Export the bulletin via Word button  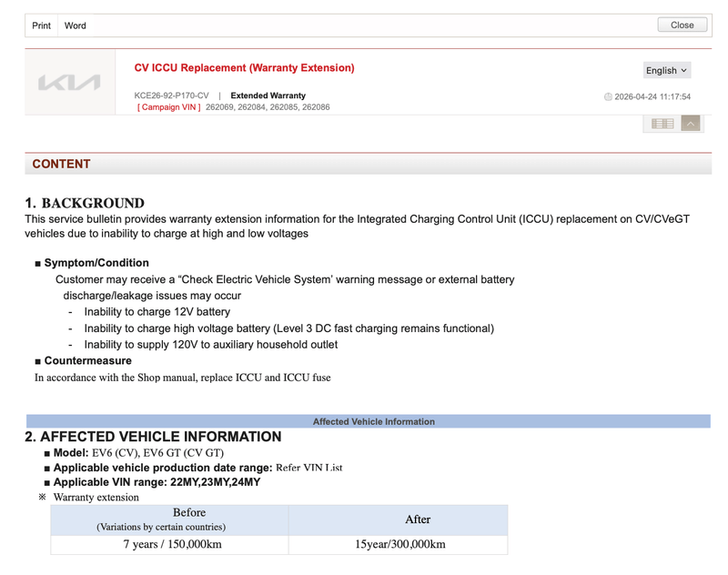coord(76,25)
